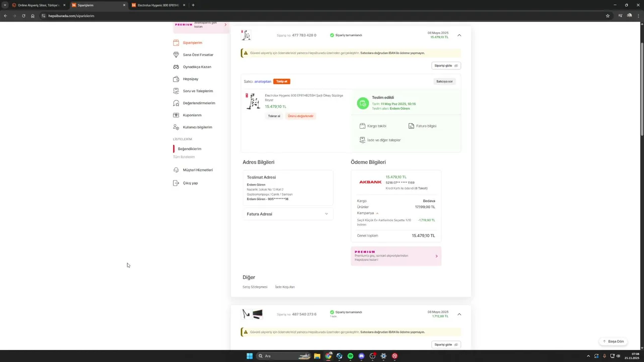Open Chrome profile avatar

(x=629, y=16)
